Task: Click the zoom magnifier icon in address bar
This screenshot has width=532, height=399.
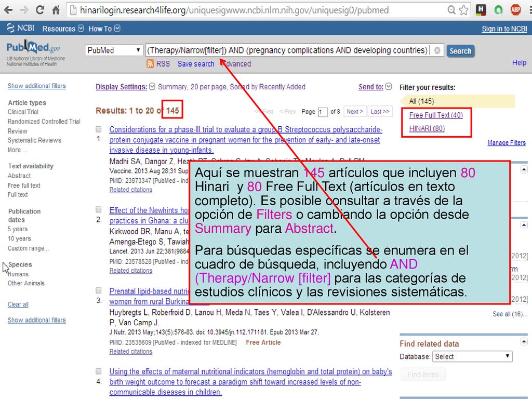Action: click(451, 10)
